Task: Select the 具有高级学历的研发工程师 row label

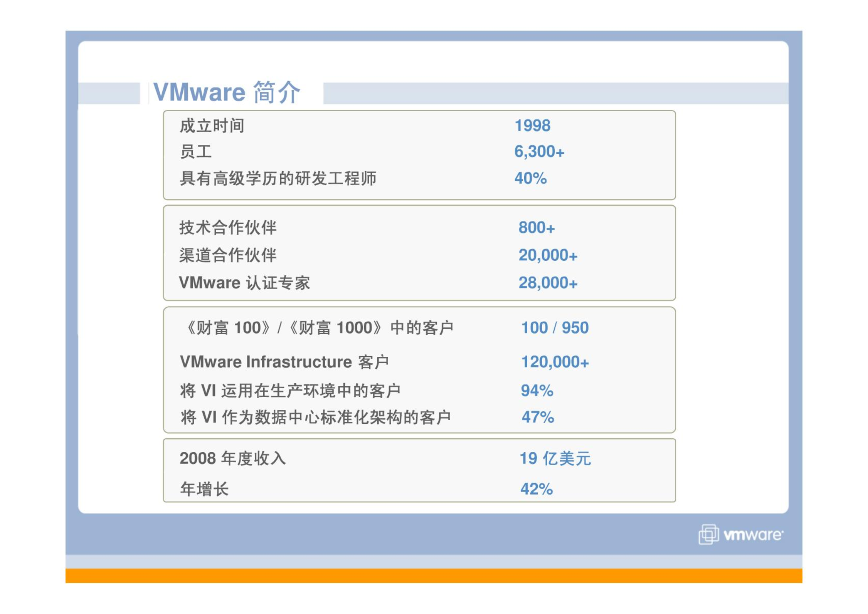Action: (x=278, y=178)
